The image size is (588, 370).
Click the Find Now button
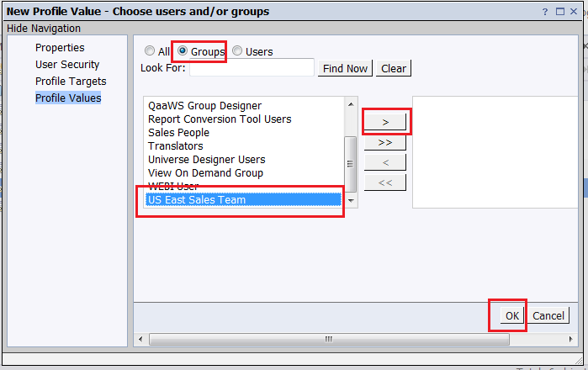point(345,69)
